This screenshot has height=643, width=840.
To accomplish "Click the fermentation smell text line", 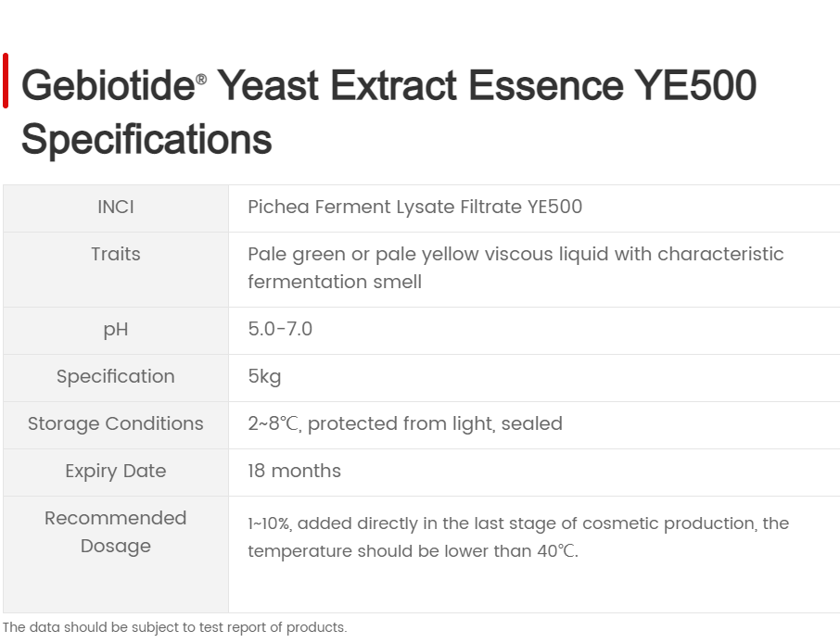I will [335, 282].
